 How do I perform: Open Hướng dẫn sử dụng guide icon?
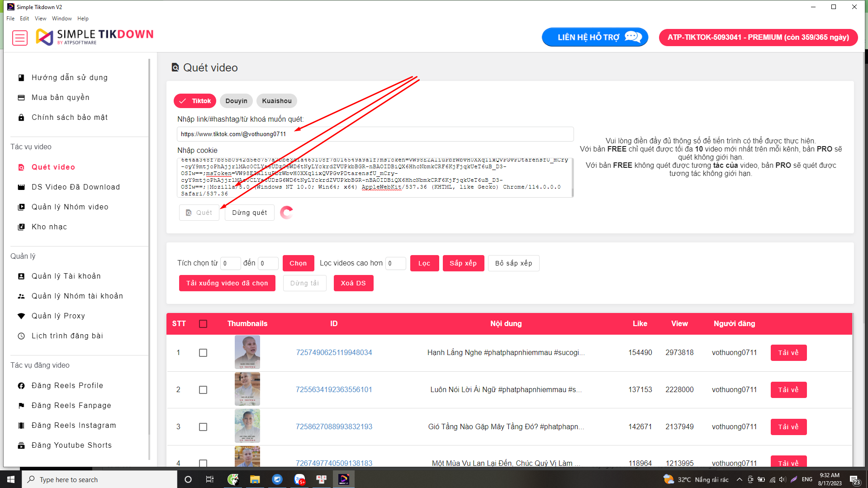click(x=21, y=78)
